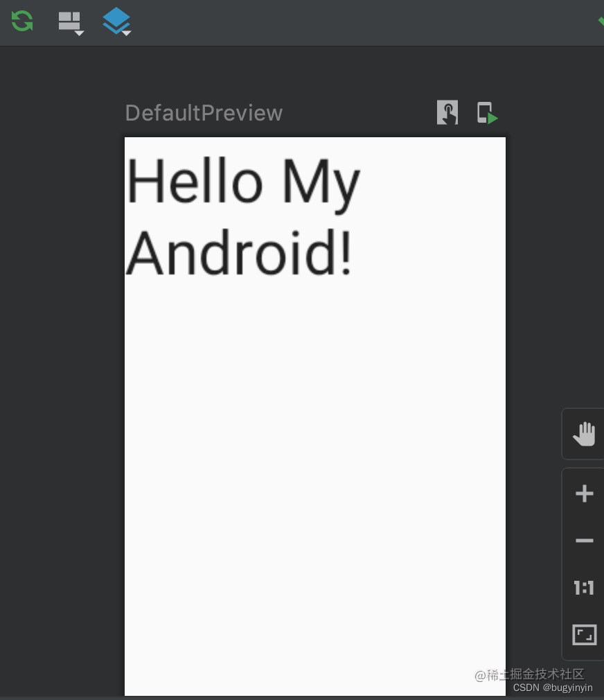Zoom in with the plus control

point(584,493)
